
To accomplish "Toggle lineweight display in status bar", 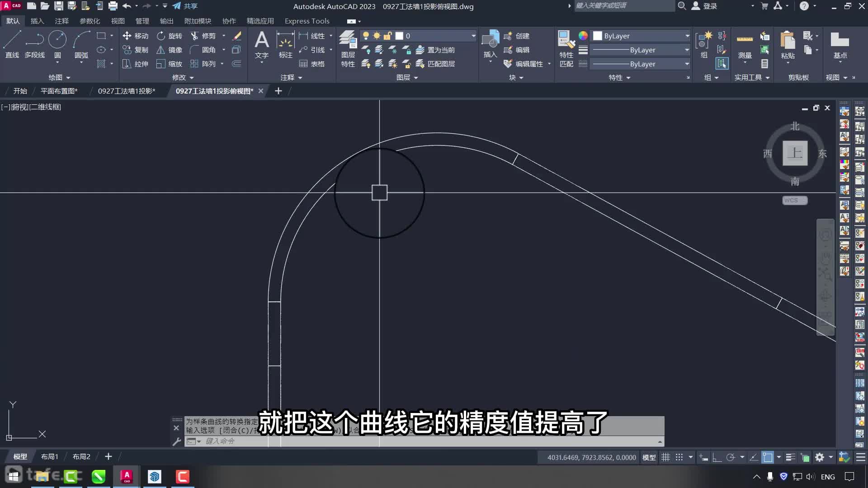I will (790, 457).
